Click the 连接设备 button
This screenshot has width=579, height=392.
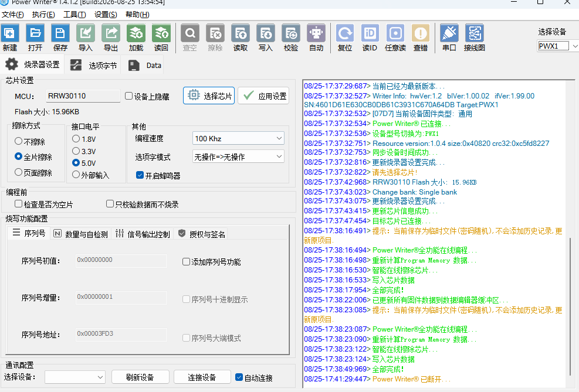pyautogui.click(x=202, y=377)
